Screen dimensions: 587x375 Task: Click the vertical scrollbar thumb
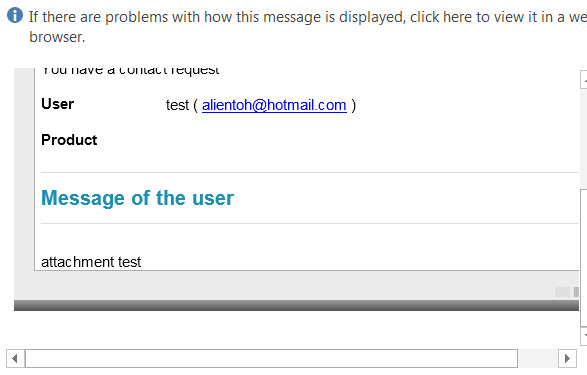pos(584,258)
